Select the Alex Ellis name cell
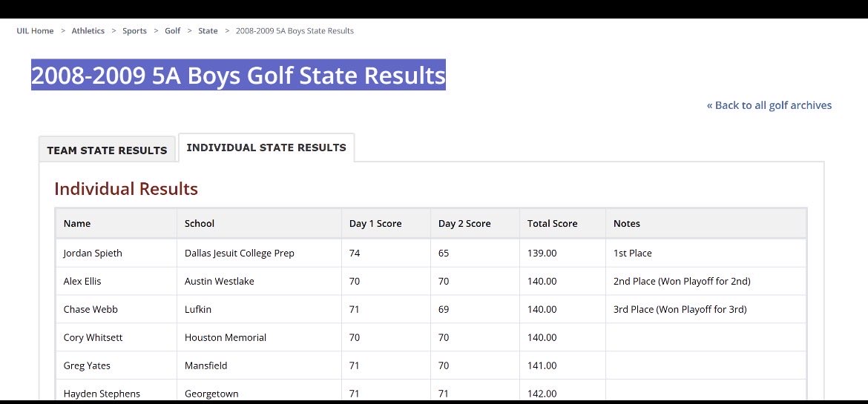 point(116,281)
